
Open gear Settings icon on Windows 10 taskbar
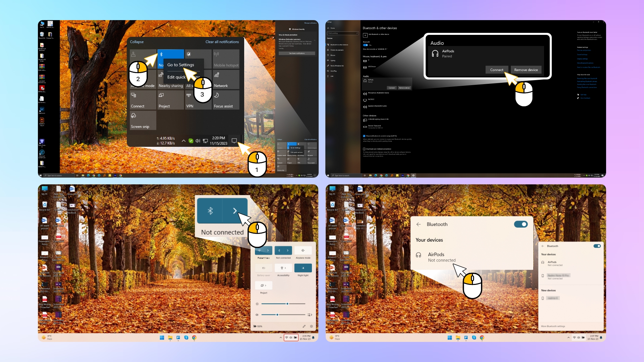(x=413, y=175)
